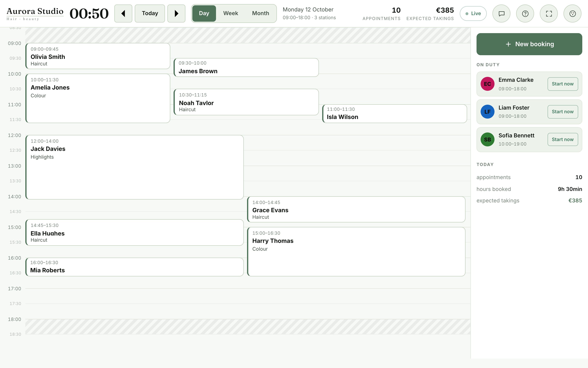Viewport: 588px width, 368px height.
Task: Create a New booking
Action: pos(529,44)
